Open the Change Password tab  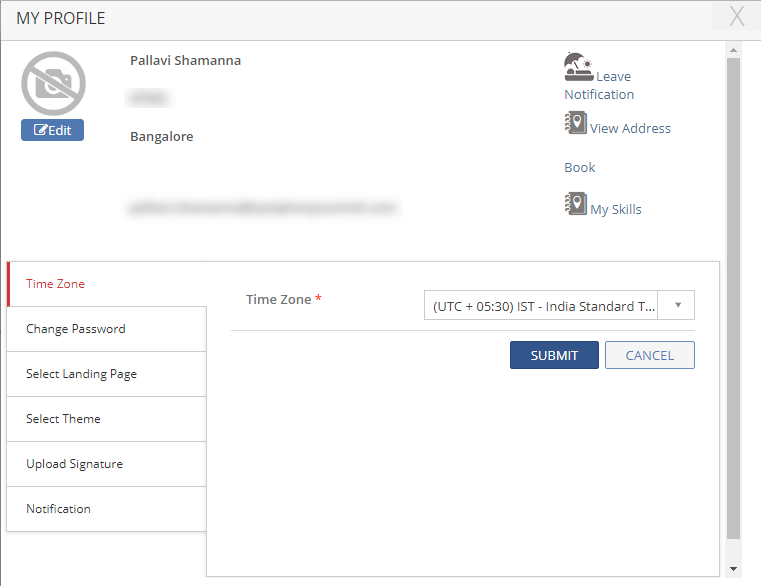[76, 329]
